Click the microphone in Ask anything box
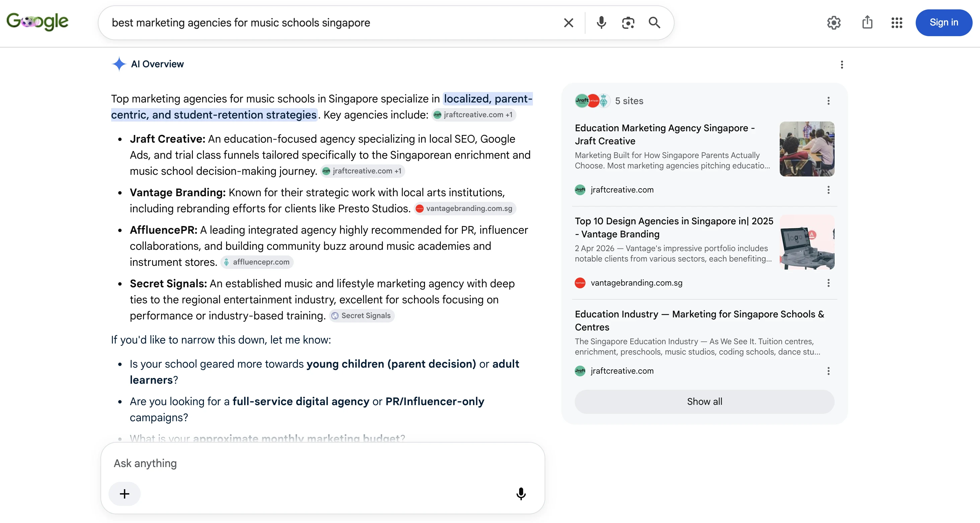This screenshot has width=980, height=523. coord(521,494)
